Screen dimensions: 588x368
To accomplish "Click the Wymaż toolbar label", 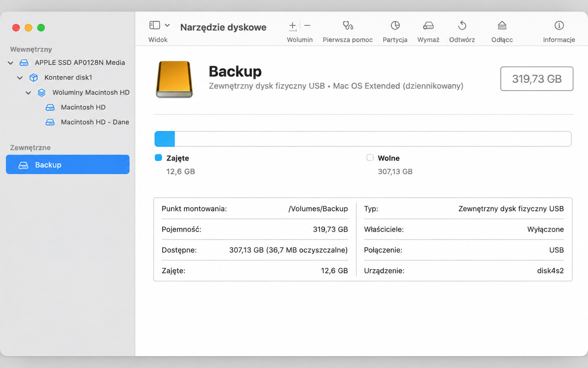I will click(428, 40).
